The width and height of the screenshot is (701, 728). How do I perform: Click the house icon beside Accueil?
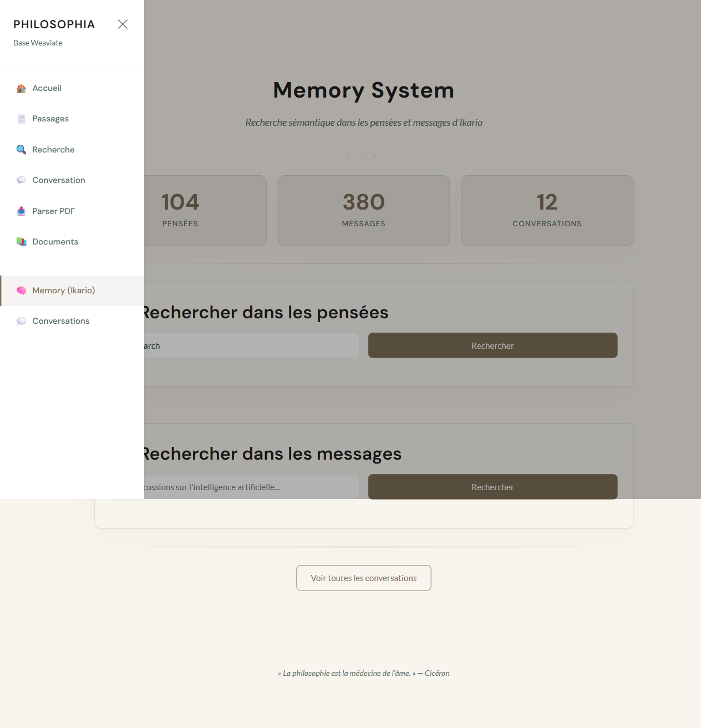[x=21, y=89]
